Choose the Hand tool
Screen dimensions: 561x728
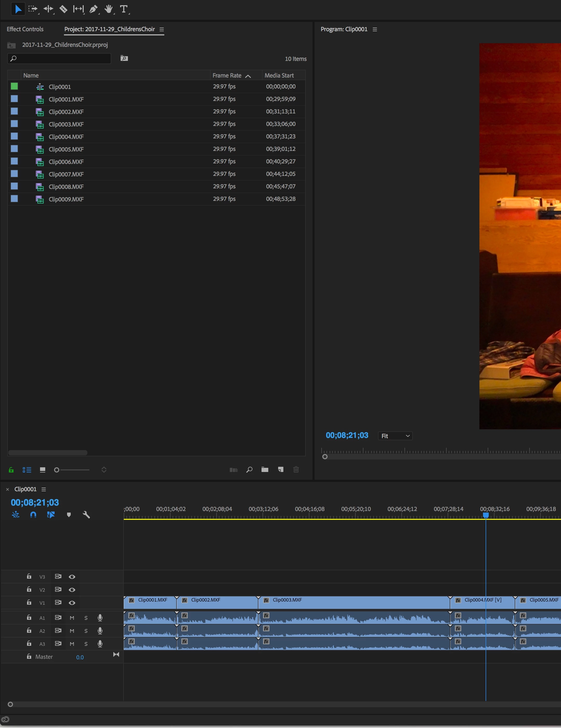coord(108,9)
